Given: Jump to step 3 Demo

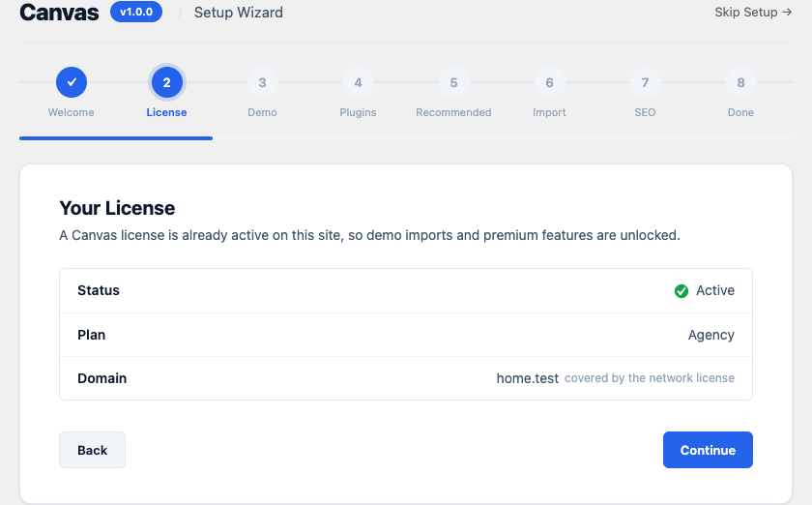Looking at the screenshot, I should [263, 82].
